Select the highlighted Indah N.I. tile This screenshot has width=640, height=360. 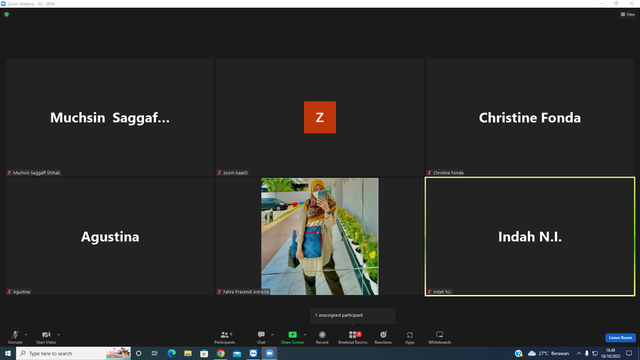[x=530, y=236]
